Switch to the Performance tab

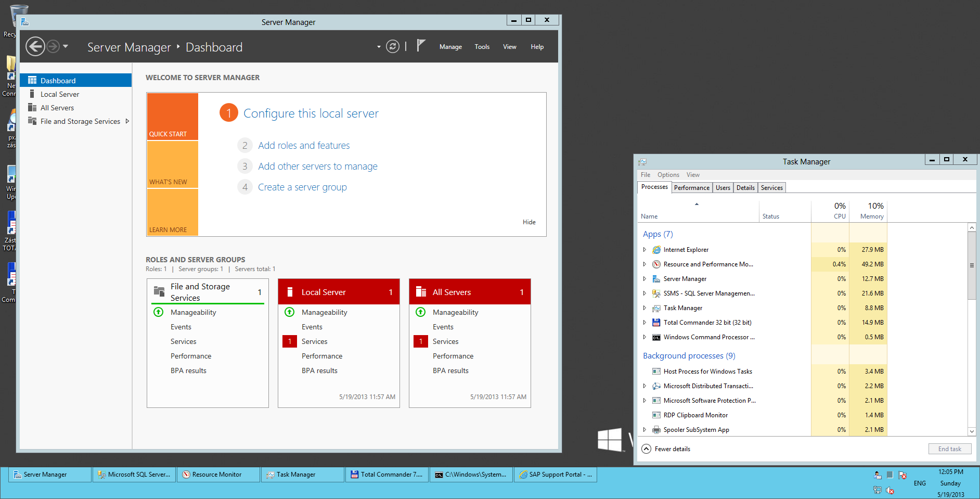pyautogui.click(x=691, y=188)
